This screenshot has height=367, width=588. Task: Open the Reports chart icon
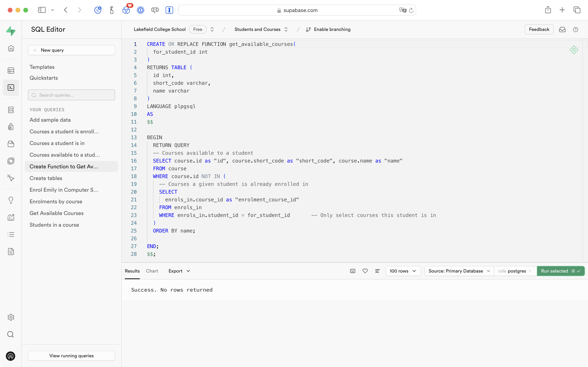(11, 217)
